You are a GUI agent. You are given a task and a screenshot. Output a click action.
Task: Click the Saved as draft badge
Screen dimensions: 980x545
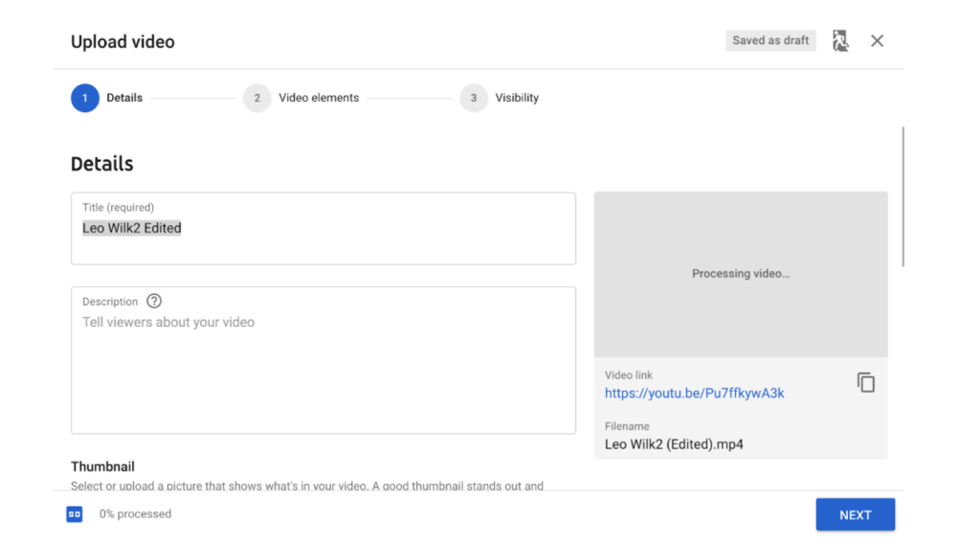(770, 41)
